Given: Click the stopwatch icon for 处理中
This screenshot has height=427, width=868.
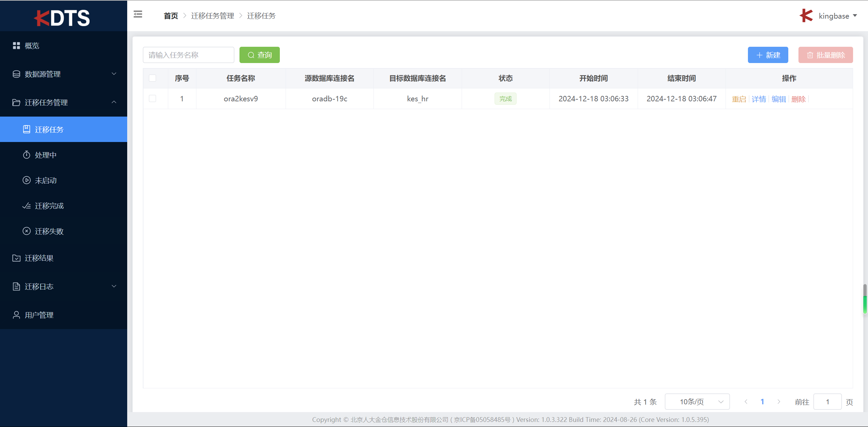Looking at the screenshot, I should (26, 155).
